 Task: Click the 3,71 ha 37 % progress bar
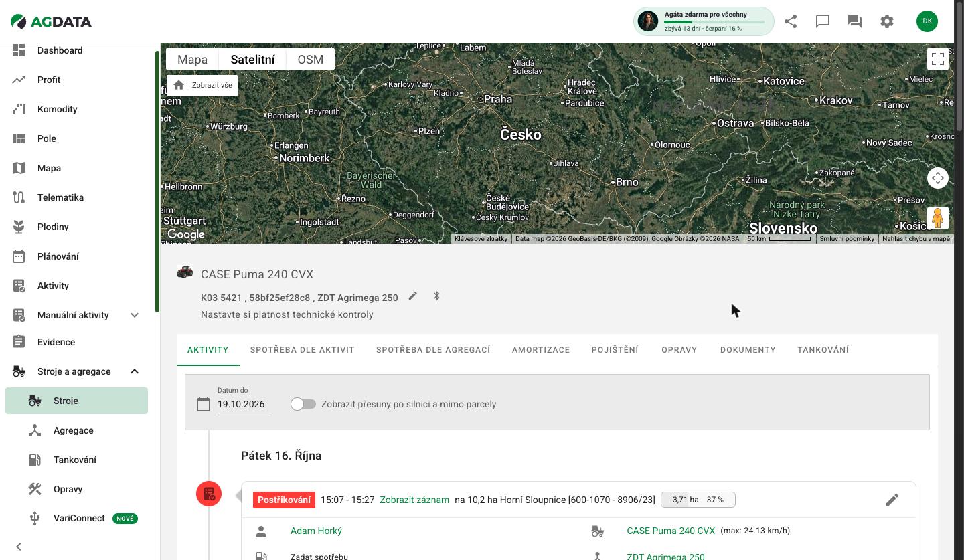click(698, 500)
